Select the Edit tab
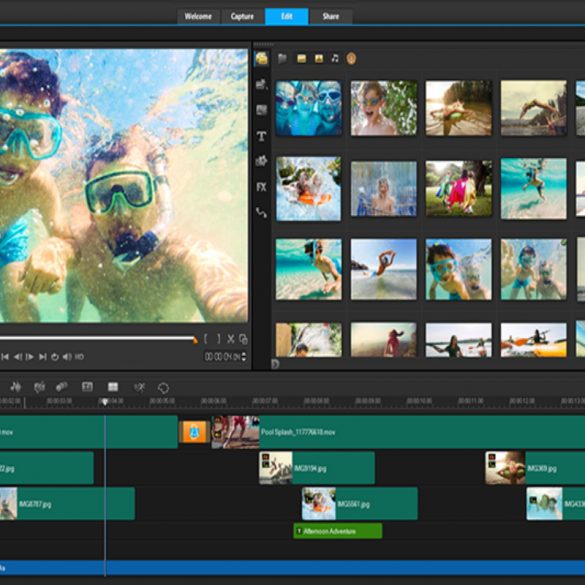 point(287,16)
